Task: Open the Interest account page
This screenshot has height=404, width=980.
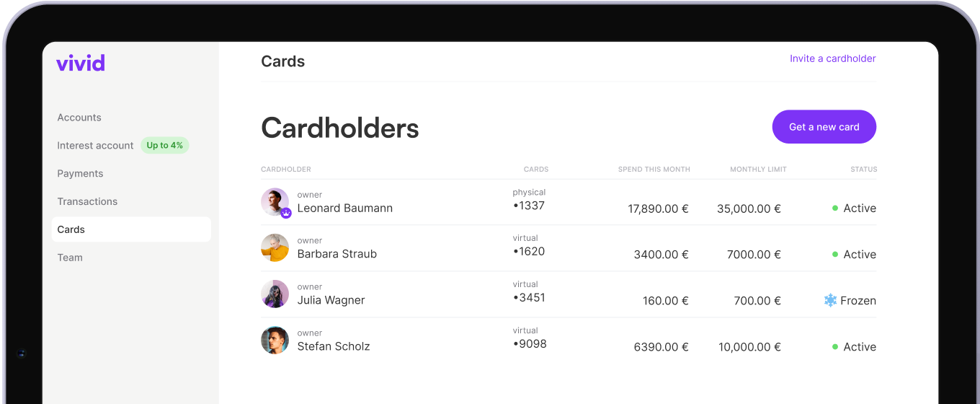Action: pos(95,146)
